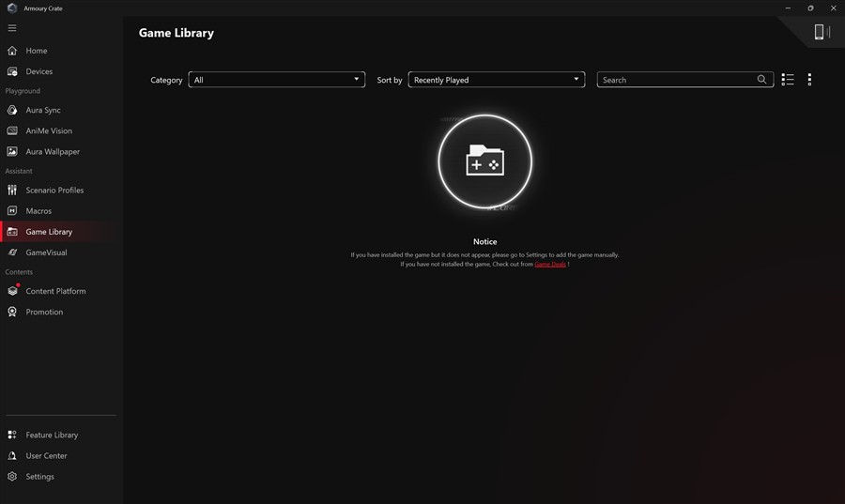The height and width of the screenshot is (504, 845).
Task: Collapse the sidebar with the hamburger menu icon
Action: (12, 28)
